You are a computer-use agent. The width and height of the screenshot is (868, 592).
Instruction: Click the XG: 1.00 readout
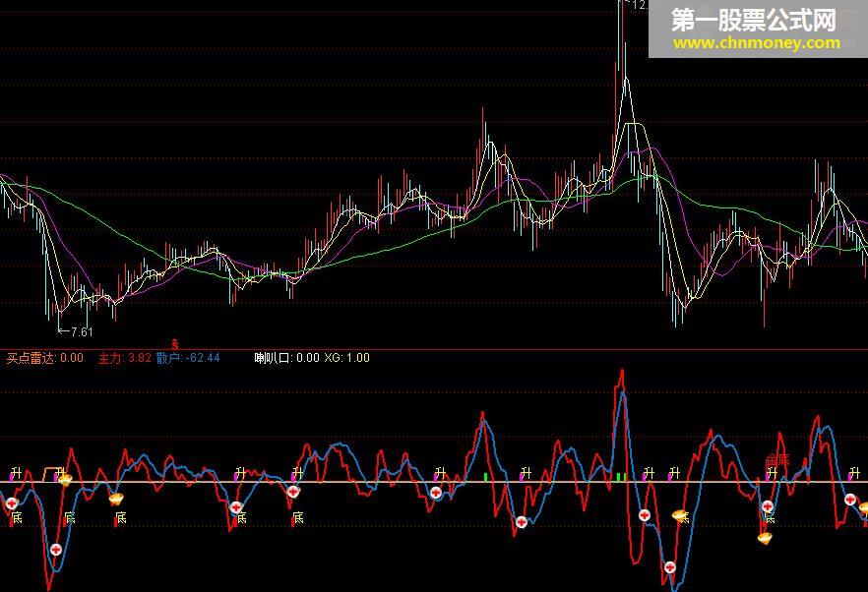tap(347, 358)
